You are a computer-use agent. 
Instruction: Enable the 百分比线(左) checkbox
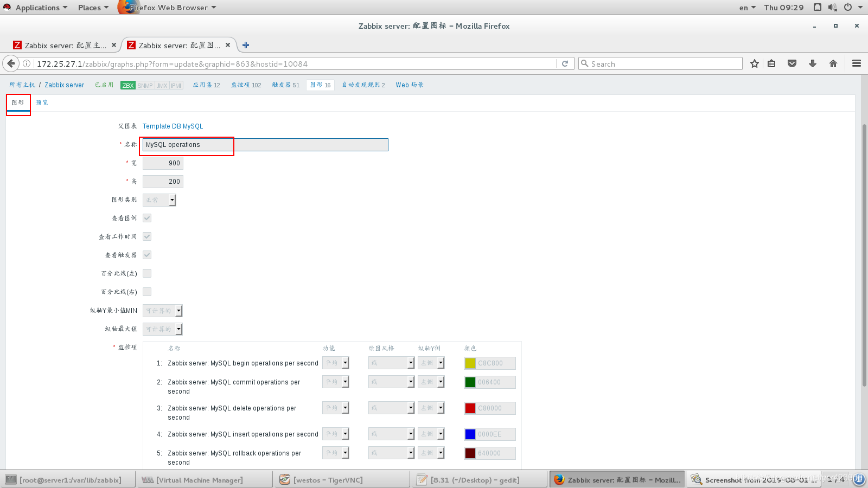click(147, 273)
